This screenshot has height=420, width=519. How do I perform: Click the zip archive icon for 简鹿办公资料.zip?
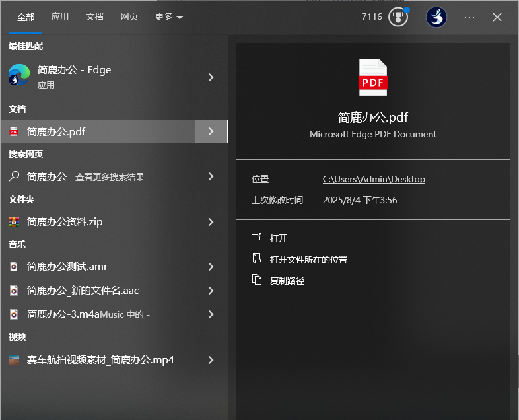point(14,221)
